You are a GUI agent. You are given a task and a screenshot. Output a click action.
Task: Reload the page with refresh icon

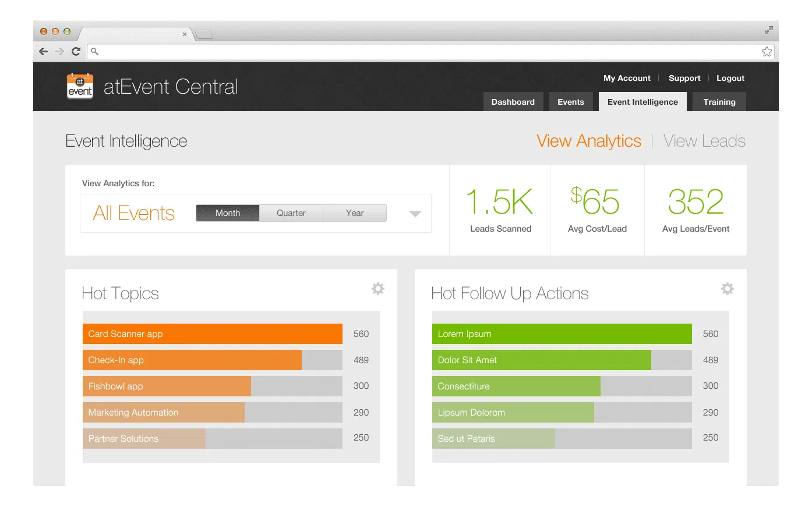coord(76,52)
